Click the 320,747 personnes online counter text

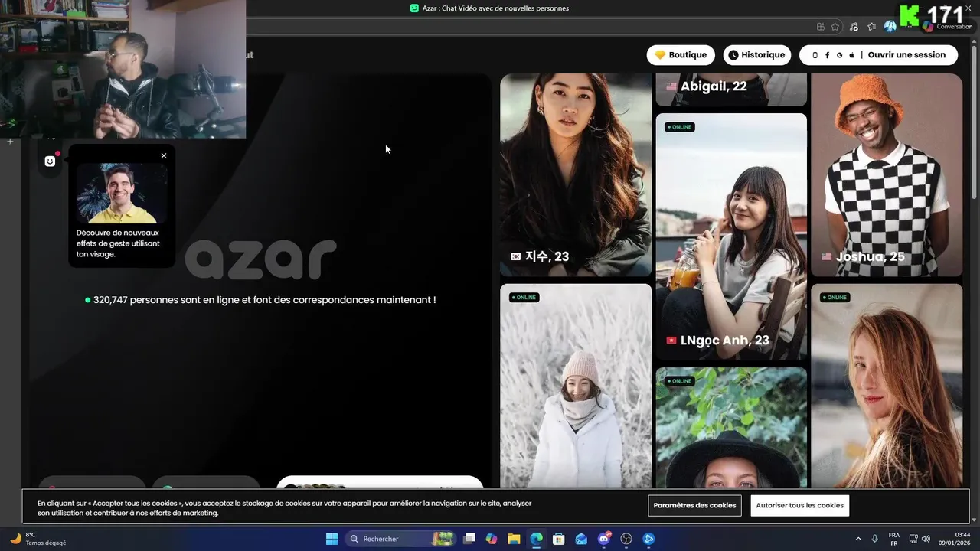[260, 300]
